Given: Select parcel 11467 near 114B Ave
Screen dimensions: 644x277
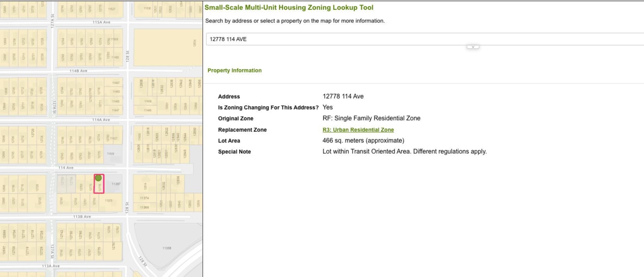Looking at the screenshot, I should point(116,83).
